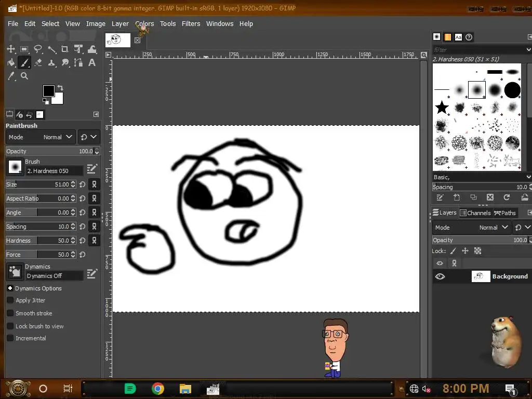The height and width of the screenshot is (399, 532).
Task: Open the Colors menu
Action: pos(144,24)
